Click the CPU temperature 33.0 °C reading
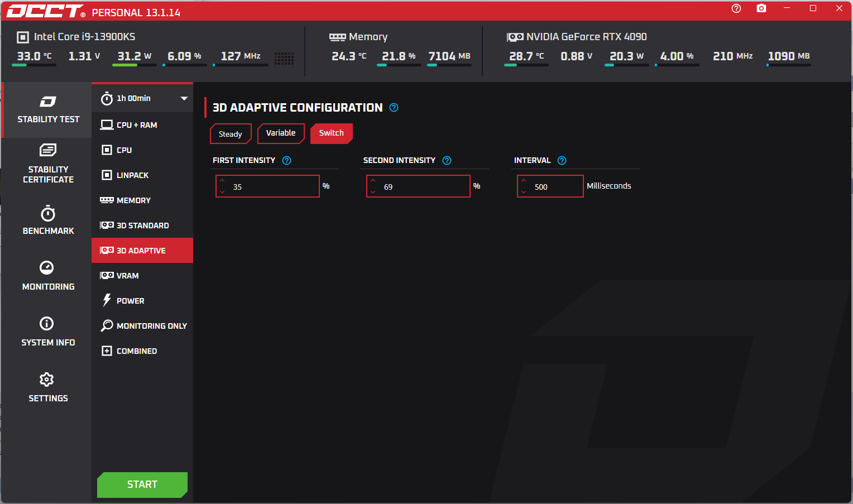 (x=34, y=56)
